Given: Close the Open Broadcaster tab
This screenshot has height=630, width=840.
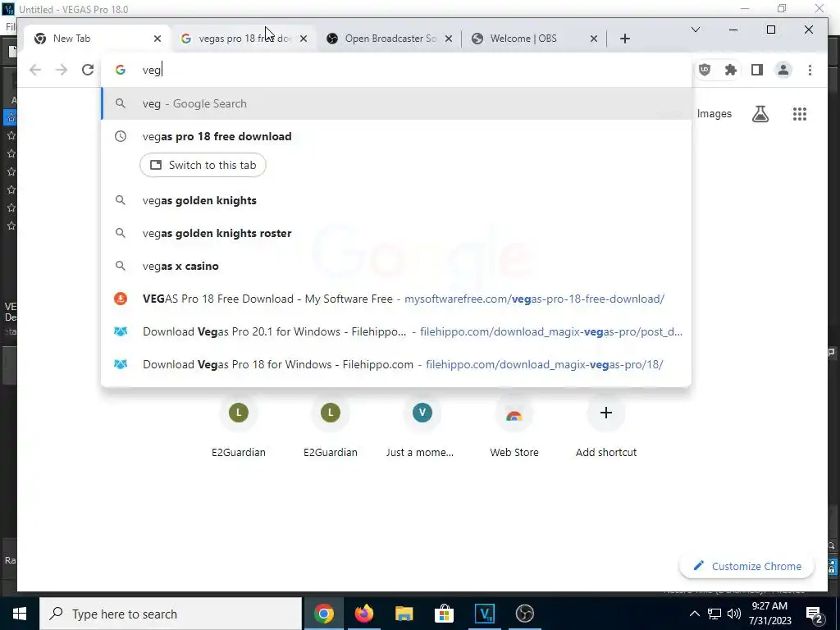Looking at the screenshot, I should click(449, 39).
